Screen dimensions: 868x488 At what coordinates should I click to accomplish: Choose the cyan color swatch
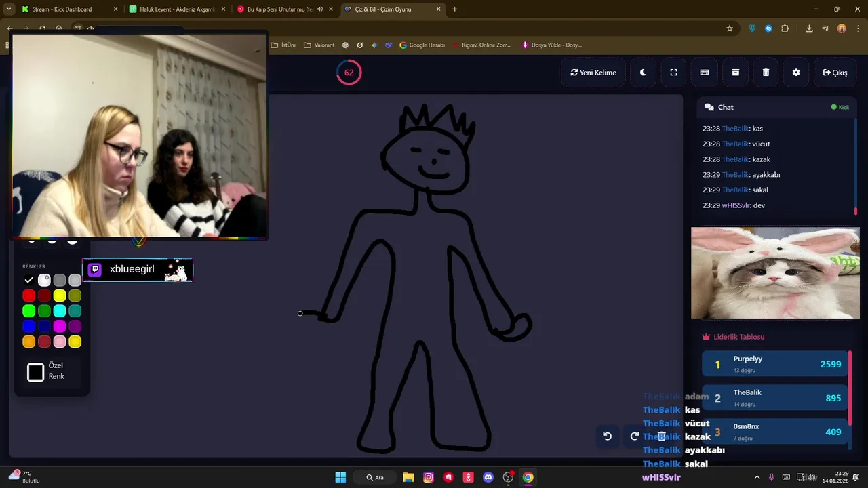click(x=60, y=311)
